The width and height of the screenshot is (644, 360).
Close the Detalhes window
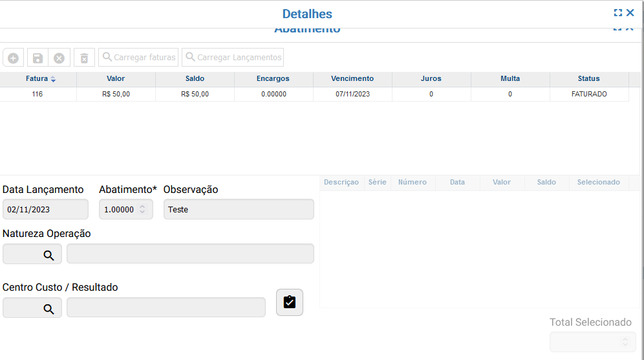point(630,13)
